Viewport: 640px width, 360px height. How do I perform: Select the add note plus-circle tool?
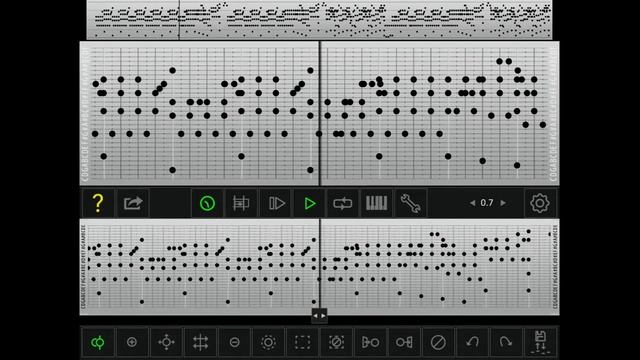click(132, 342)
